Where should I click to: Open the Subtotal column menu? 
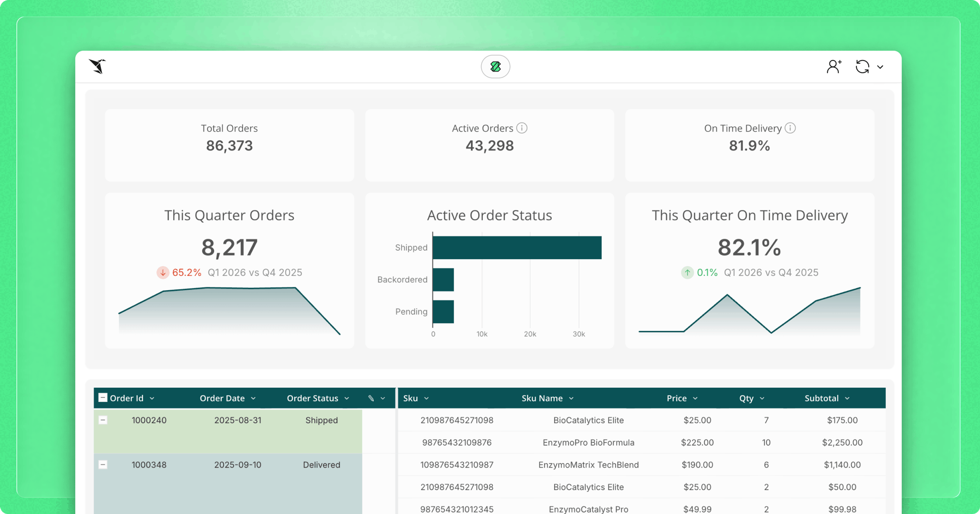pos(847,399)
